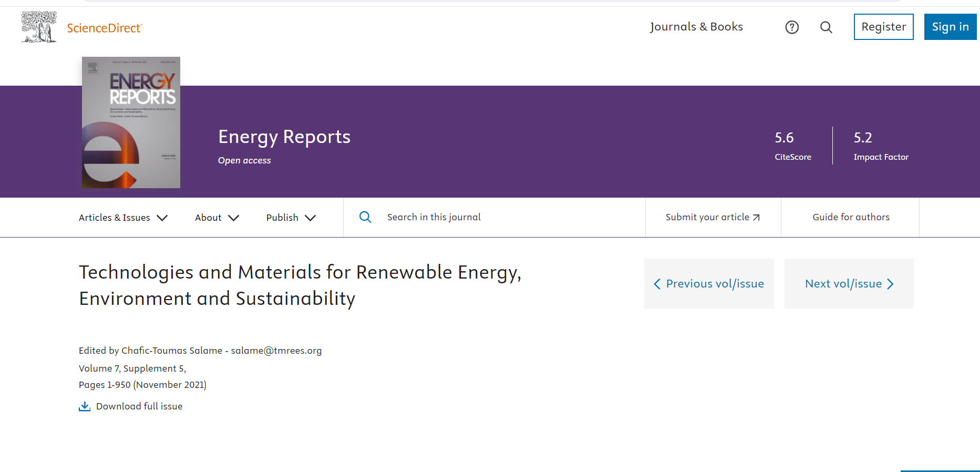Click the Sign in button
The height and width of the screenshot is (472, 980).
point(951,27)
